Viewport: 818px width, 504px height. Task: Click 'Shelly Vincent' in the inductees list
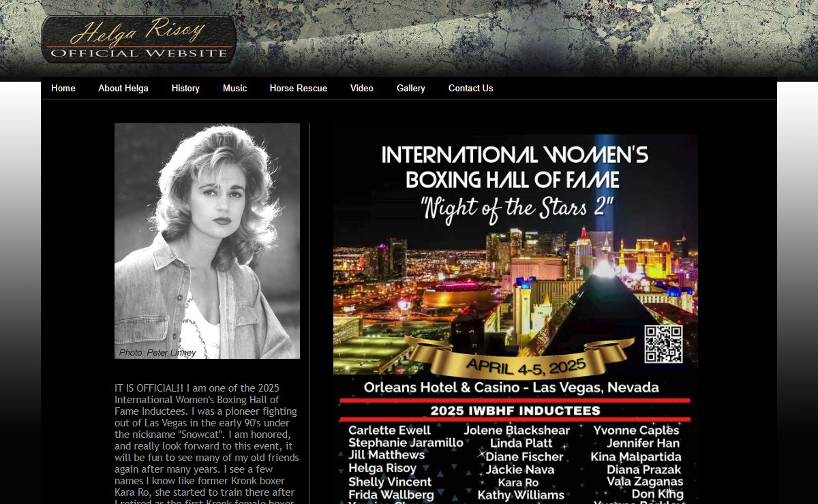(x=390, y=482)
